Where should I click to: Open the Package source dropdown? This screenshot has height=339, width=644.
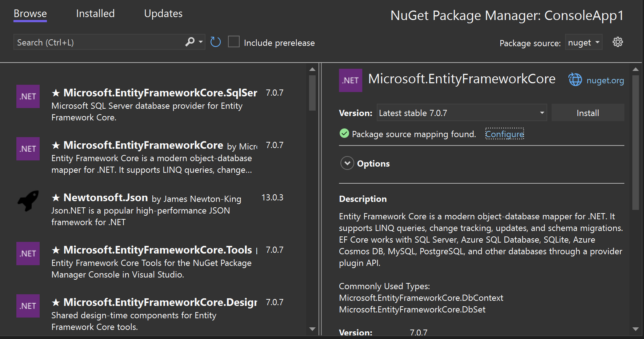coord(583,42)
